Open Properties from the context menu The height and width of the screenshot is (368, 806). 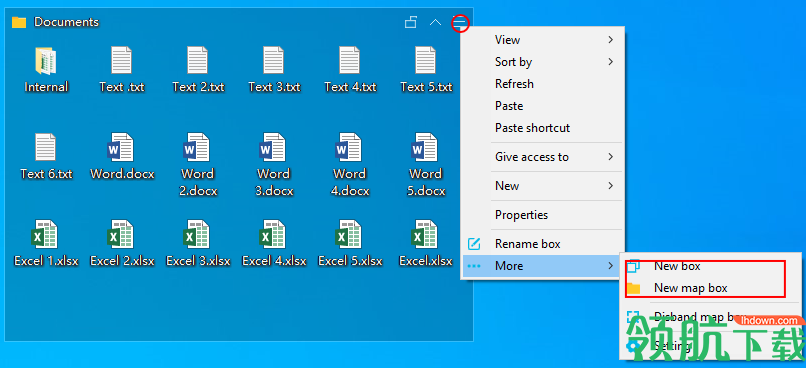[x=542, y=215]
